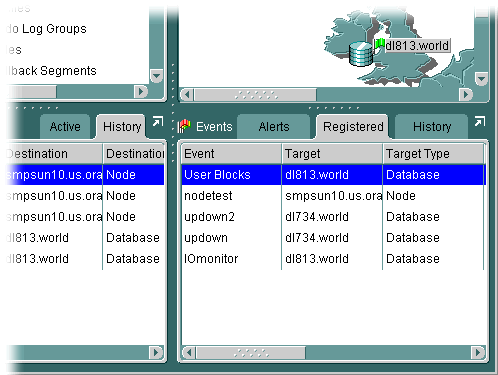Click the dl813.world label on the map

[417, 45]
